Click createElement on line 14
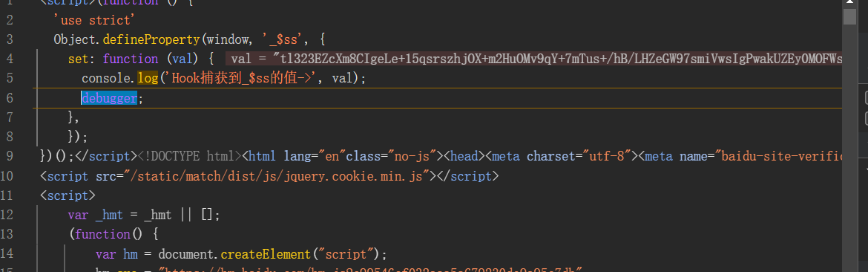868x272 pixels. pos(266,254)
